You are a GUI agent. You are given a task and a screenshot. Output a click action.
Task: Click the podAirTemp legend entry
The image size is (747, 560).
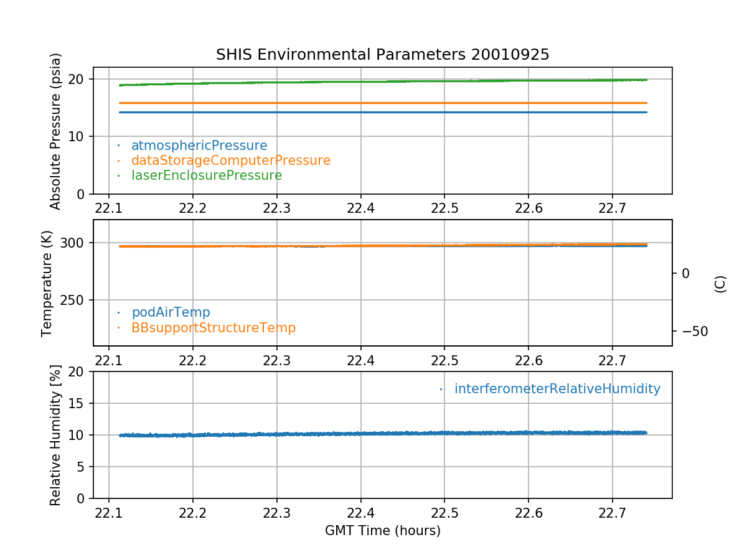tap(171, 312)
